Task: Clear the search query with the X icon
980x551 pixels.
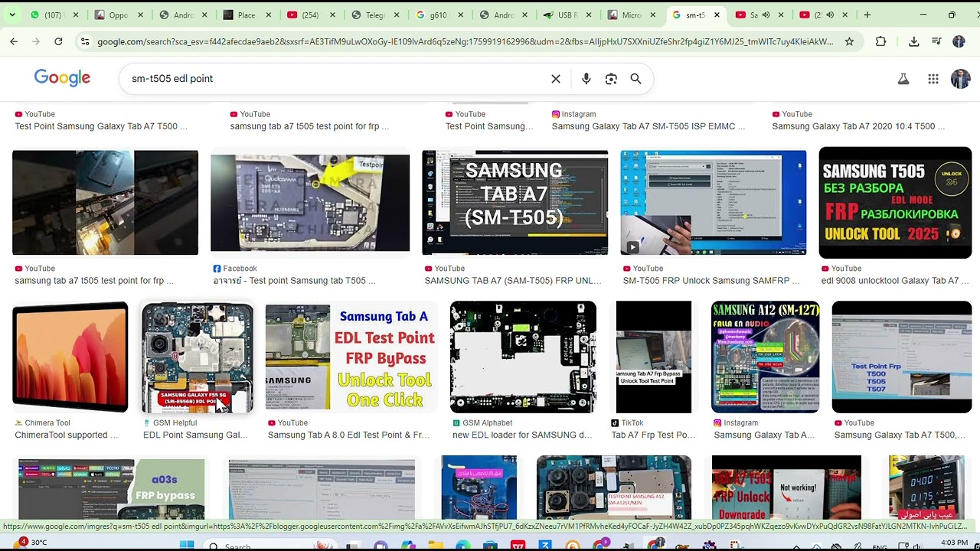Action: [556, 79]
